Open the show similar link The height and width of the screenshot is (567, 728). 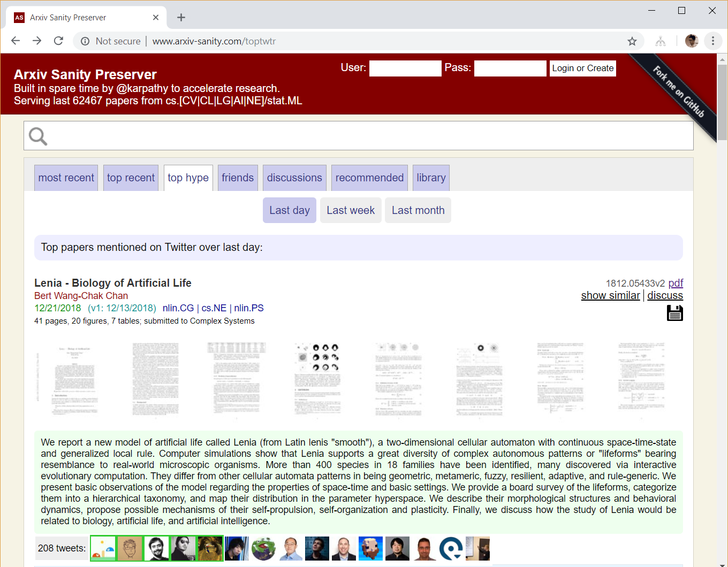click(610, 295)
